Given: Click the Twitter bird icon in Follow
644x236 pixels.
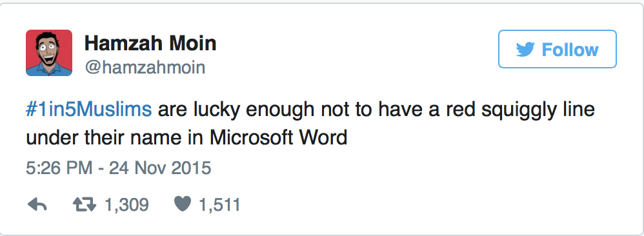Looking at the screenshot, I should 525,50.
